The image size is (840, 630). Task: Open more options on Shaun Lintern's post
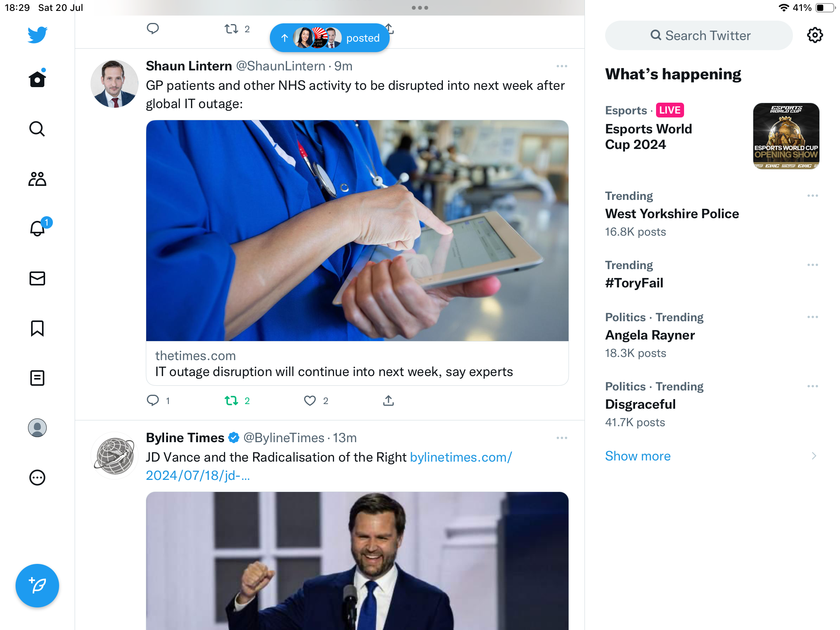pos(562,66)
